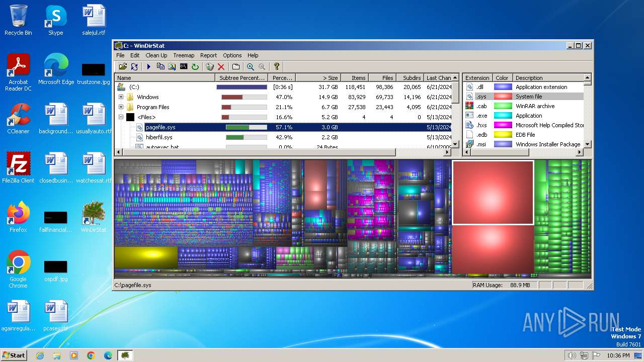Click the yellow Help question mark icon
Image resolution: width=644 pixels, height=362 pixels.
276,66
